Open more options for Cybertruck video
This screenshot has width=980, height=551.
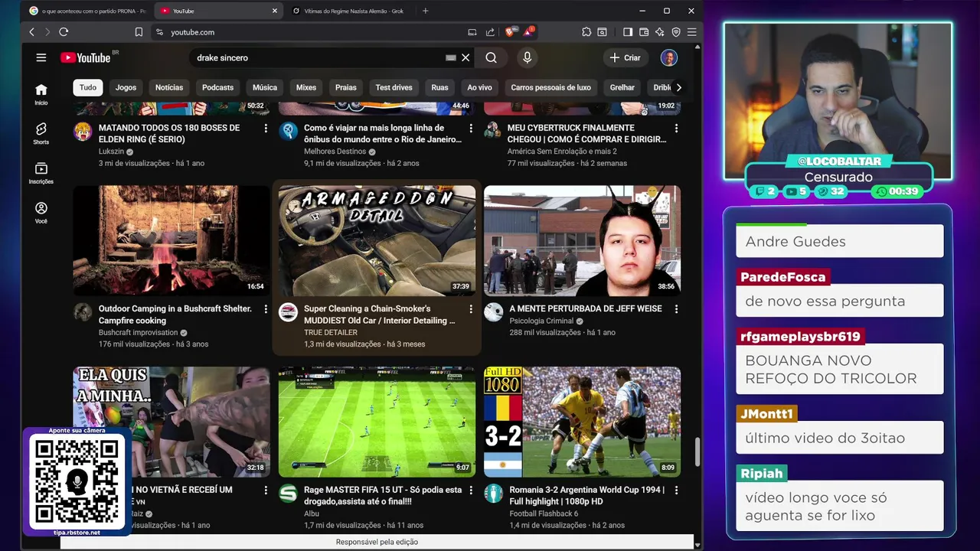[676, 129]
